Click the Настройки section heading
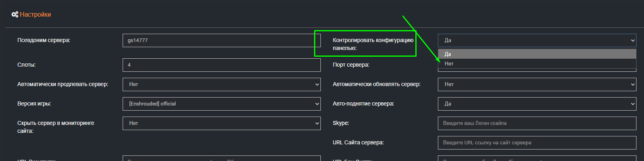The height and width of the screenshot is (161, 644). click(x=35, y=15)
